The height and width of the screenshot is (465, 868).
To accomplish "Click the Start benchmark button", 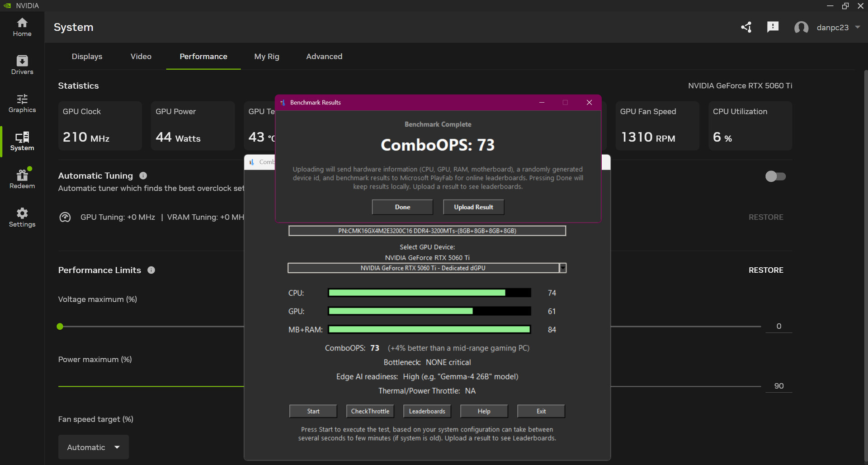I will pos(313,411).
